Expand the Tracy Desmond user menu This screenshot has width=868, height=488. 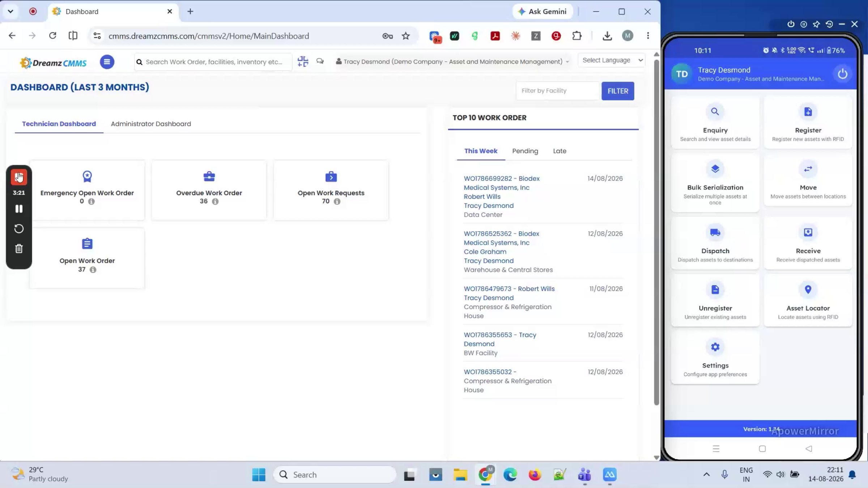tap(452, 61)
